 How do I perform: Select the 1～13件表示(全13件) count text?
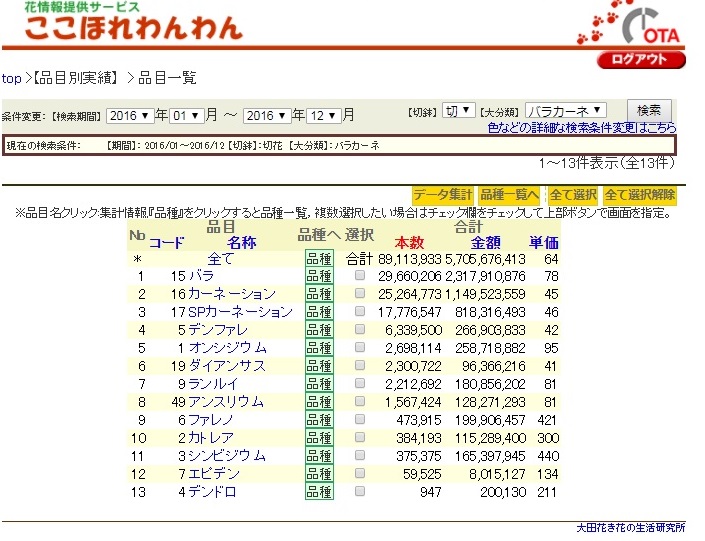(x=607, y=163)
